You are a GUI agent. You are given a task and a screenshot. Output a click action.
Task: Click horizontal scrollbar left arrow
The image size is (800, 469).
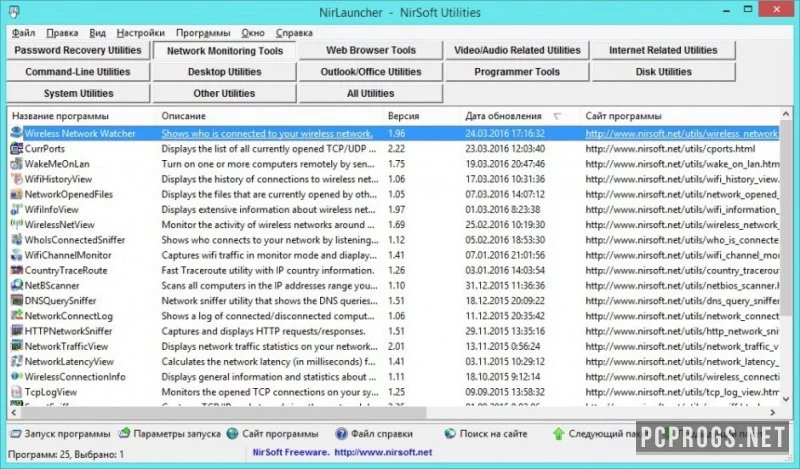pyautogui.click(x=14, y=412)
